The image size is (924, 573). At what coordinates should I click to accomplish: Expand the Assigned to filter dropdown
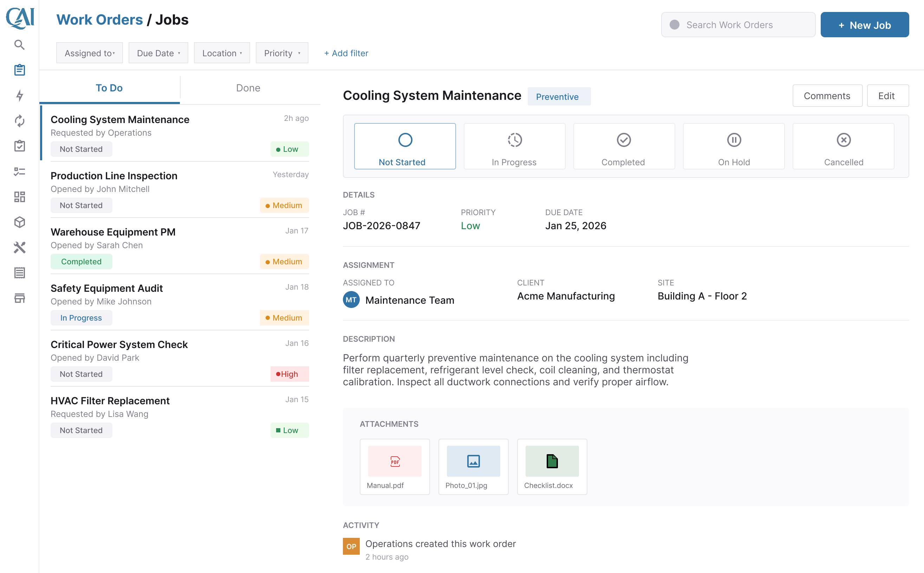click(89, 53)
